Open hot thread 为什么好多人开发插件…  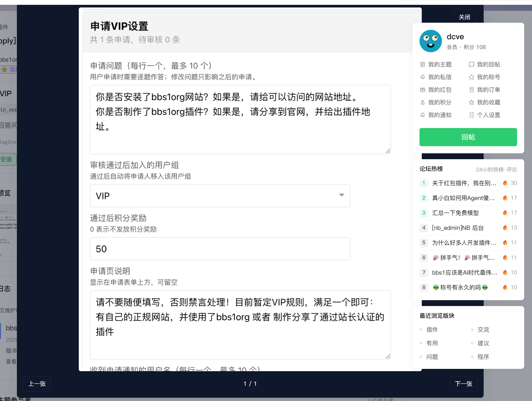coord(464,243)
